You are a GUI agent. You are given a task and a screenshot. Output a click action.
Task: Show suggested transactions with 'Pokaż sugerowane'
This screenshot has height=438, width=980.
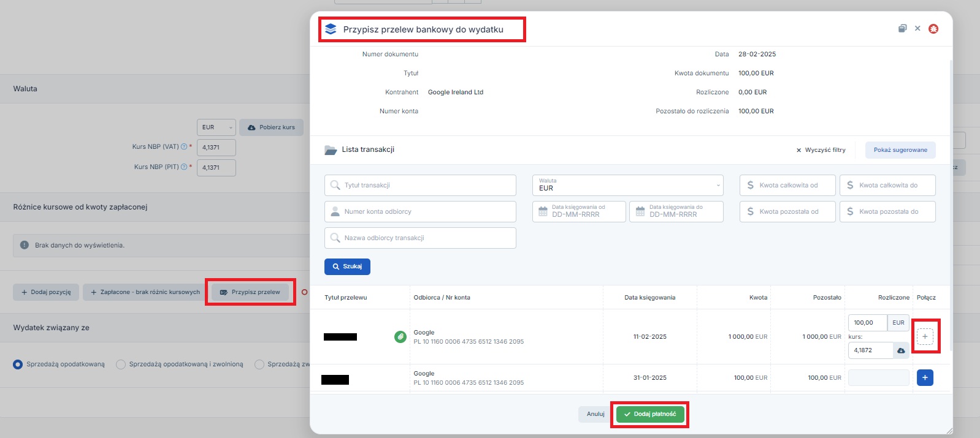[900, 150]
